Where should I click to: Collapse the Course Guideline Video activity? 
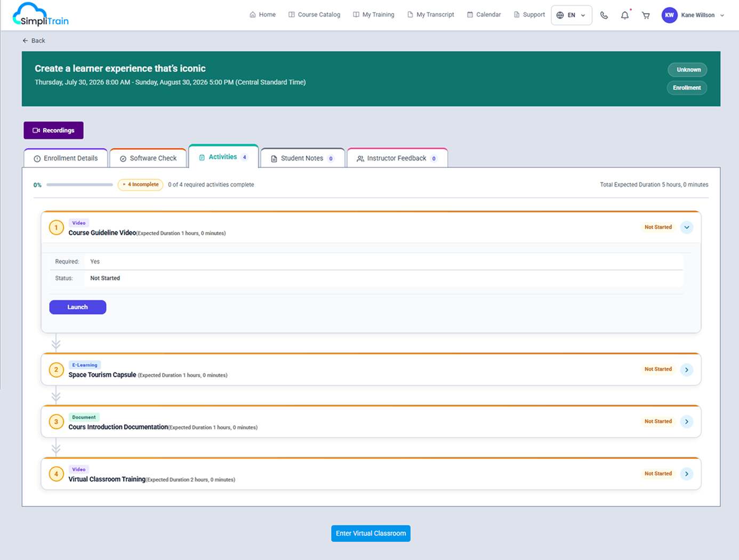[687, 228]
